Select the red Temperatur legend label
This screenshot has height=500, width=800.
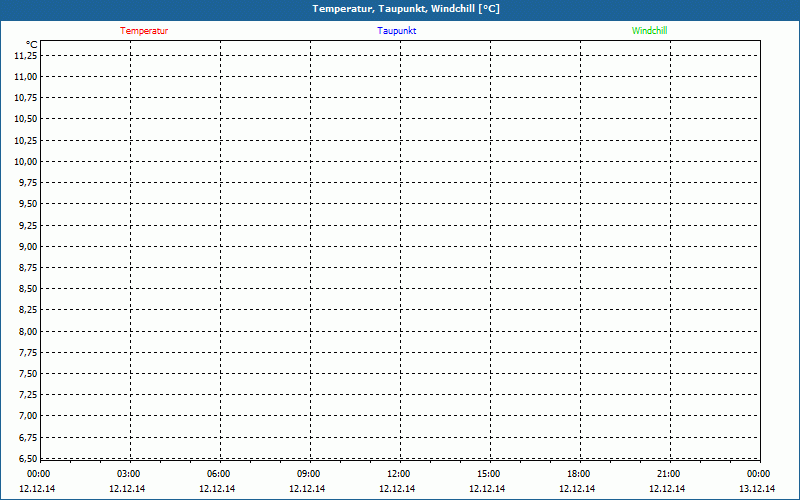pos(144,31)
